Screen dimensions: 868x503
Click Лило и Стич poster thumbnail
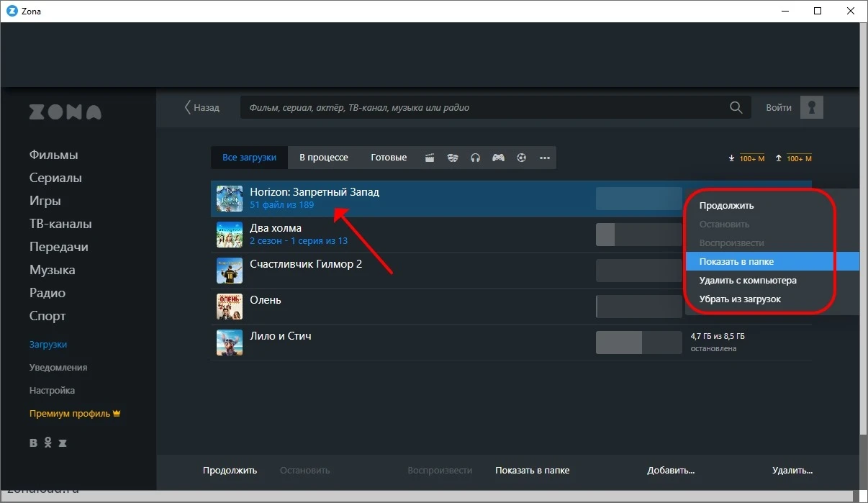[x=230, y=343]
